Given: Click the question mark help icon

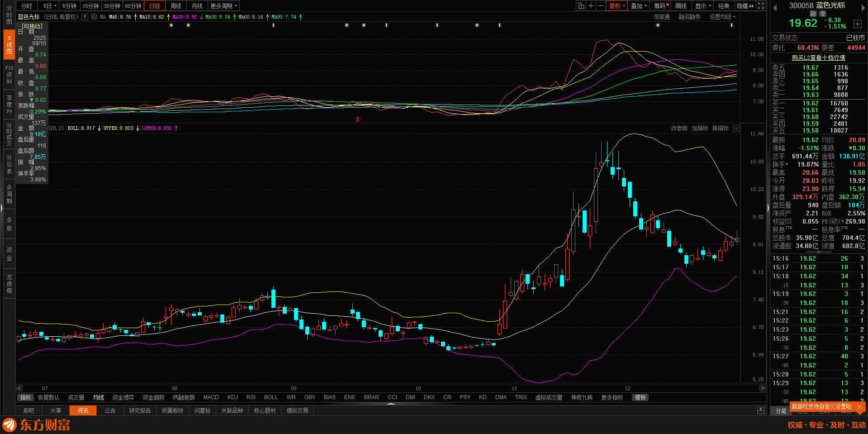Looking at the screenshot, I should (x=85, y=17).
